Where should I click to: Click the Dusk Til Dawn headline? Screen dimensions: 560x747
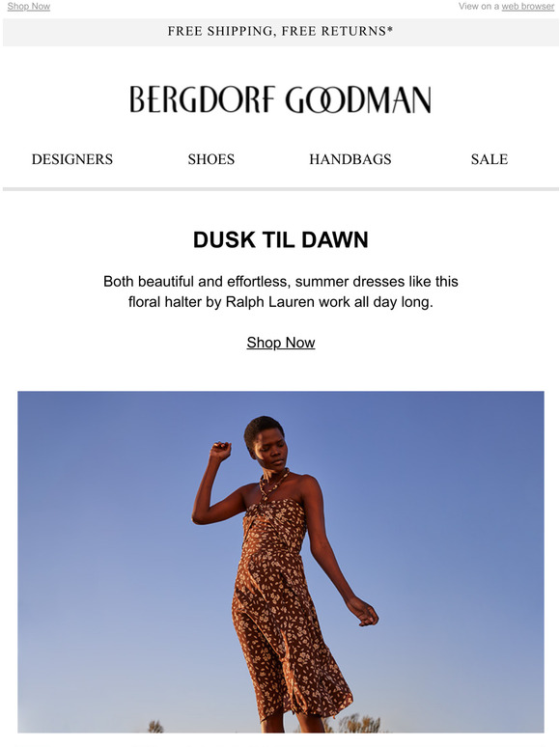[x=281, y=239]
